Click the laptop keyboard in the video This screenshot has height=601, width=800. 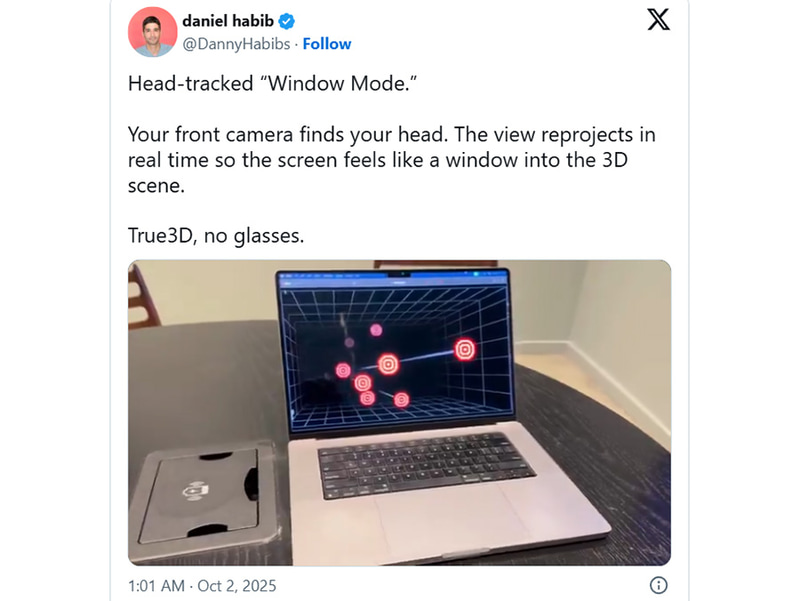(425, 463)
